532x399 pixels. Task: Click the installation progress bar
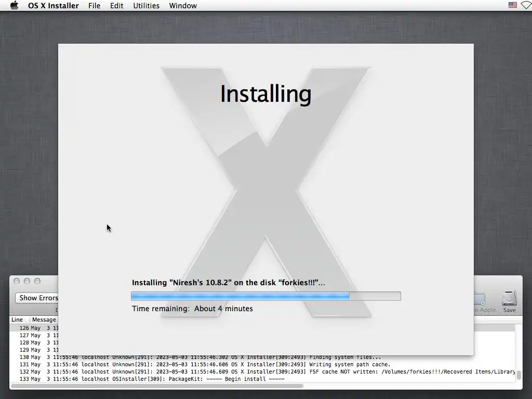[265, 296]
